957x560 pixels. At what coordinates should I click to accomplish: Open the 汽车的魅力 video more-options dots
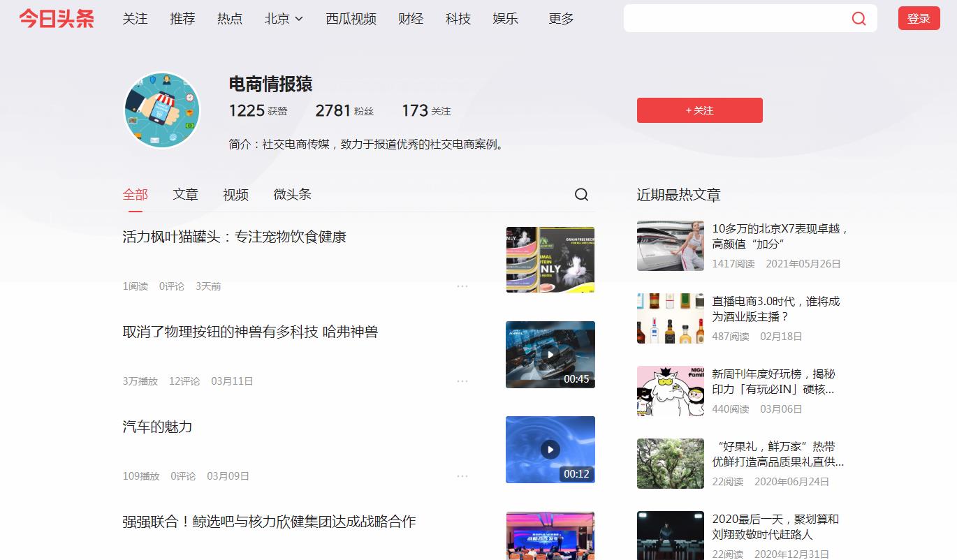(x=462, y=476)
